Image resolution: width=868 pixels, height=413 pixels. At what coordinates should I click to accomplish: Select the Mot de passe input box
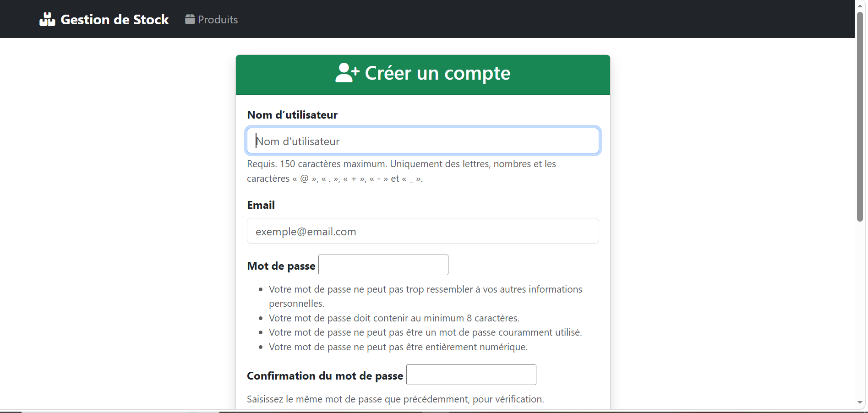[383, 265]
